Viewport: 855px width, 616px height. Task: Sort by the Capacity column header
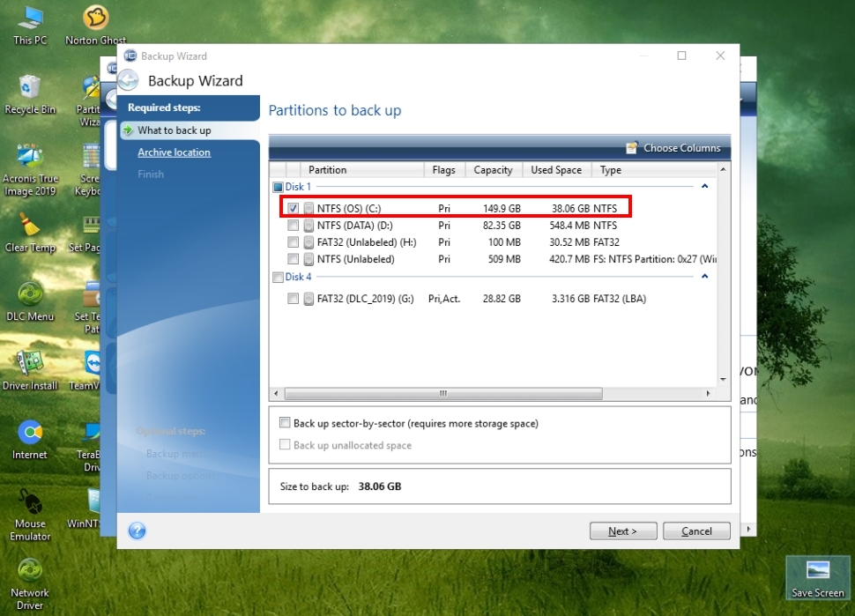(x=493, y=170)
